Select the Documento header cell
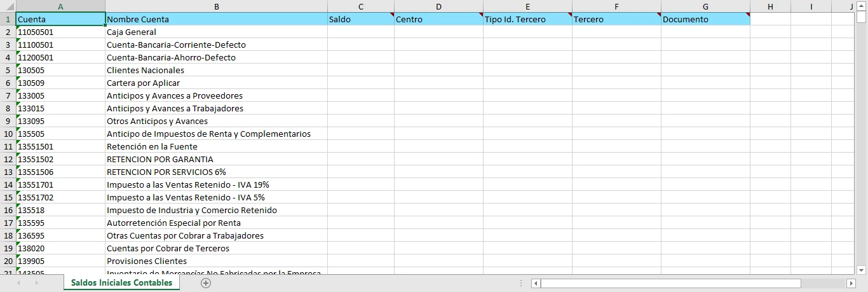Screen dimensions: 868x292 click(705, 19)
